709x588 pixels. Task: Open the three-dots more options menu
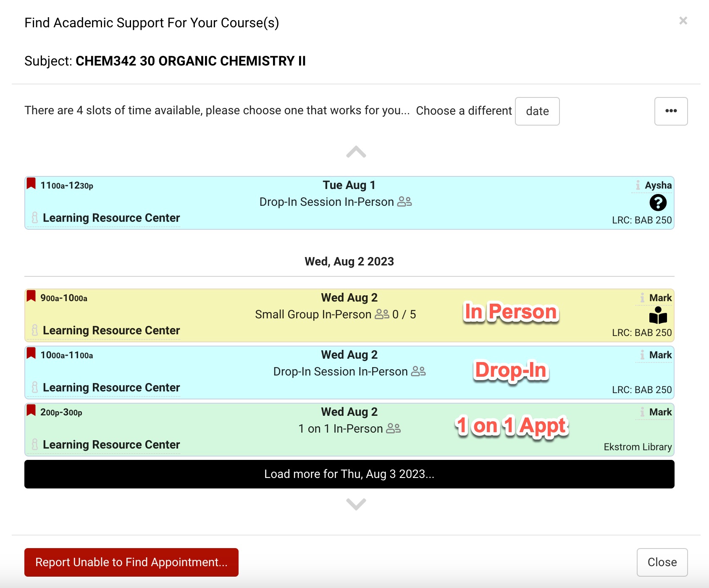pos(671,111)
